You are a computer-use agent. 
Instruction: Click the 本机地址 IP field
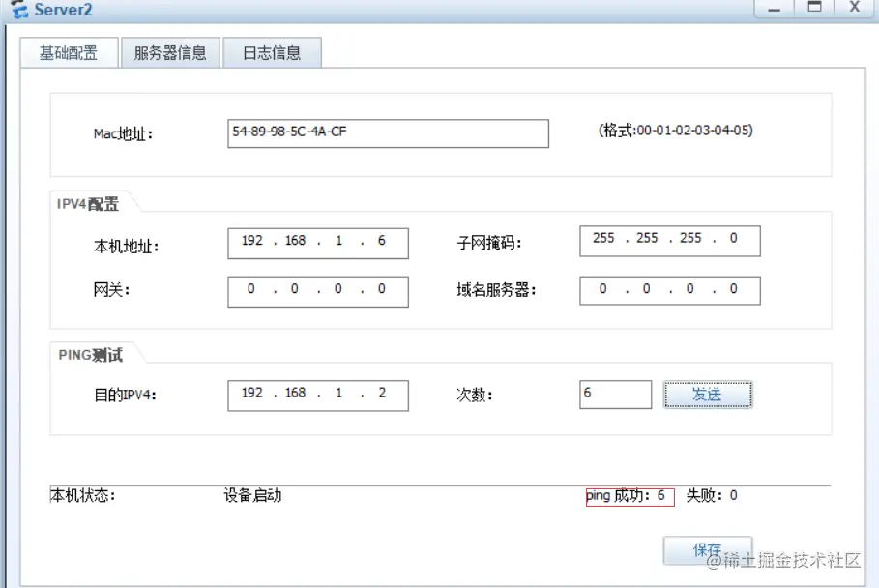click(x=318, y=244)
